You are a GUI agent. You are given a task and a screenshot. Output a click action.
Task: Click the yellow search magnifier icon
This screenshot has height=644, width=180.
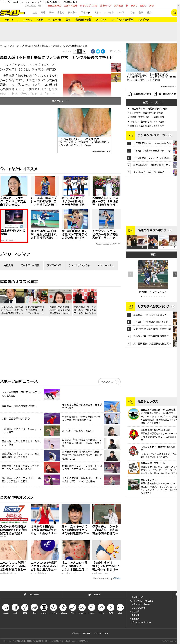(174, 12)
